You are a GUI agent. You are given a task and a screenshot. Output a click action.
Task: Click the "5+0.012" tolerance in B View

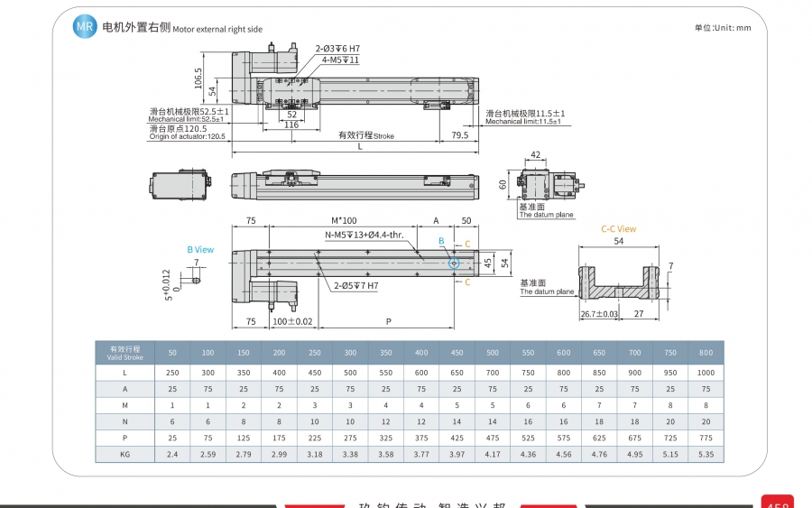click(x=167, y=285)
